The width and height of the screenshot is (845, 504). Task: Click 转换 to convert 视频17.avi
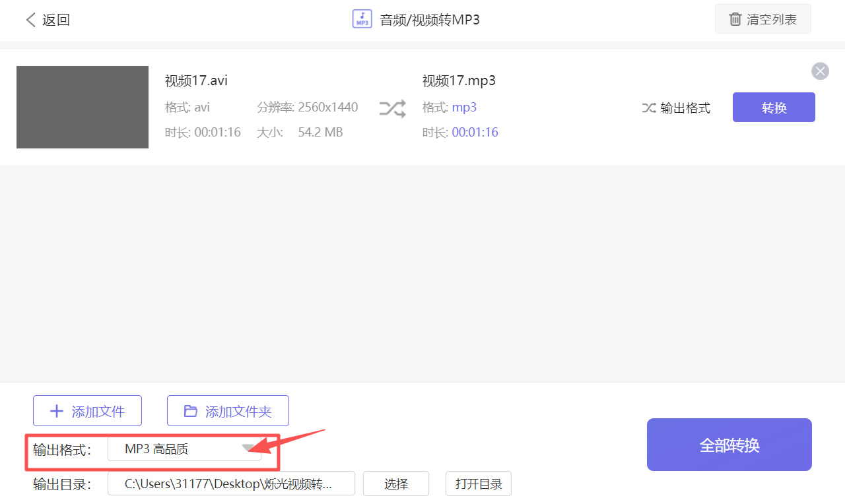(x=773, y=107)
